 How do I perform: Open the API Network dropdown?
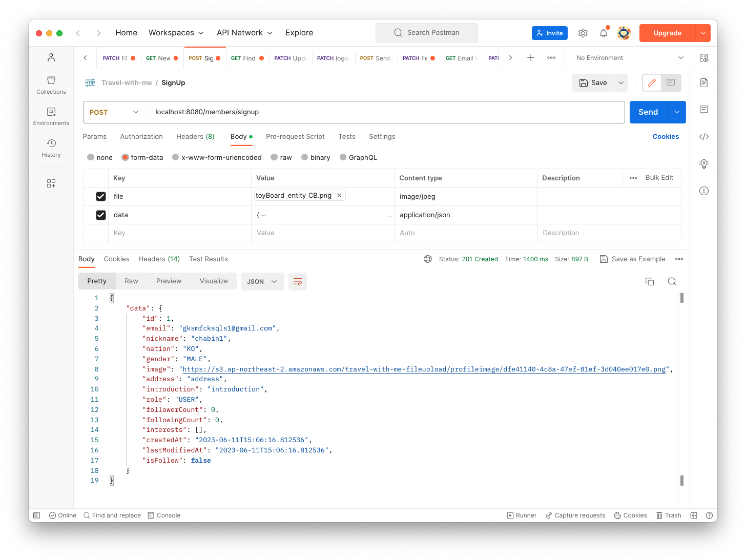(244, 33)
